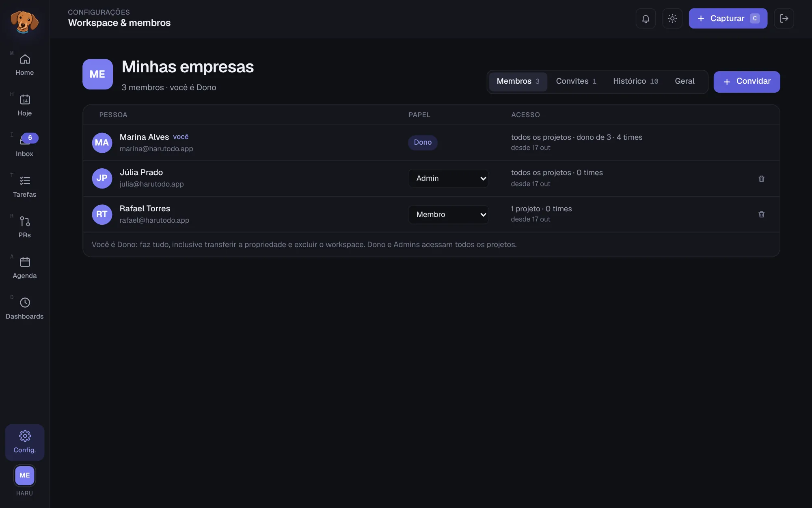Open the Inbox with 6 items
The image size is (812, 508).
pos(25,146)
